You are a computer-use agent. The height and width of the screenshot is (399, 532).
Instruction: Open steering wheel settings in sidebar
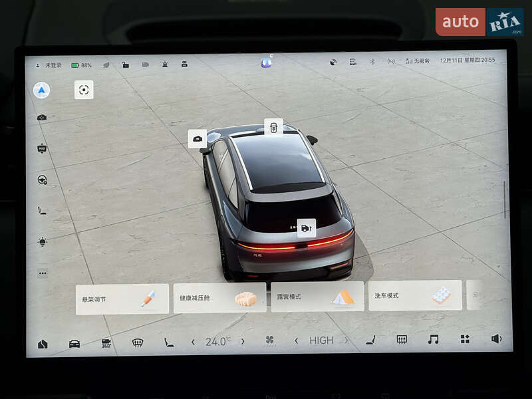(42, 180)
